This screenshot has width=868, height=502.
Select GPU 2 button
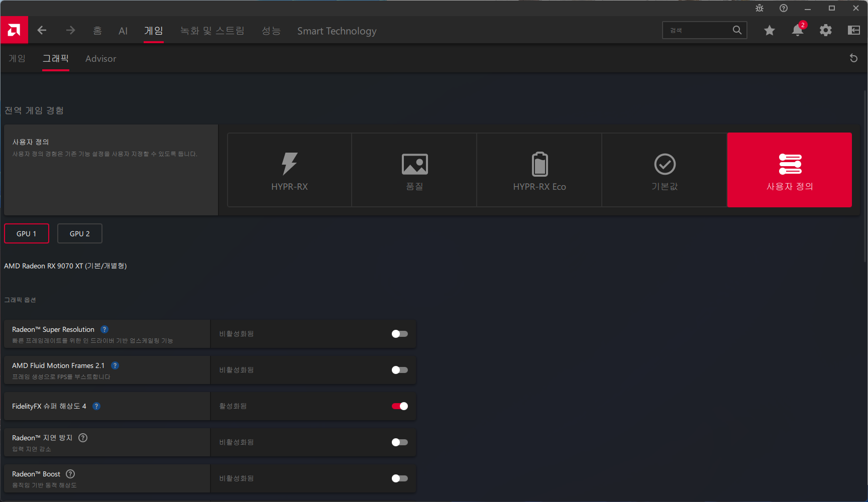pyautogui.click(x=80, y=233)
